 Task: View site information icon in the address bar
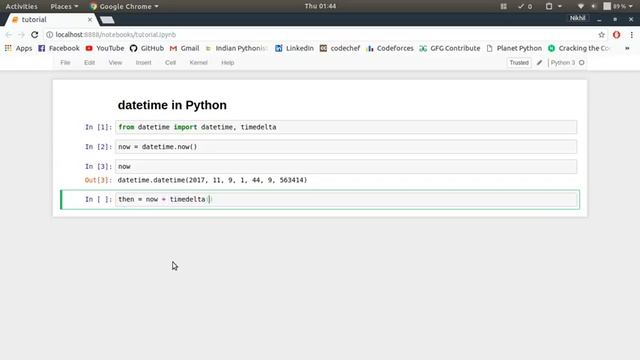[x=49, y=35]
